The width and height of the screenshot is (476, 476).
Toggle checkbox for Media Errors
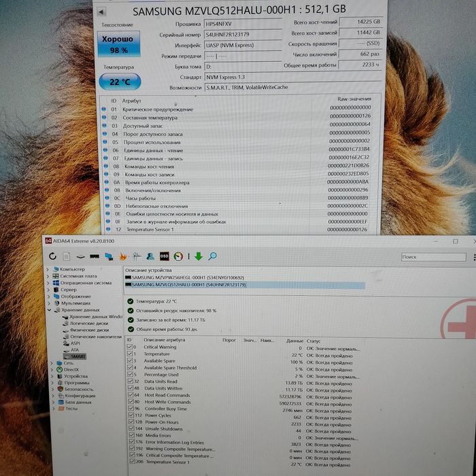(131, 435)
